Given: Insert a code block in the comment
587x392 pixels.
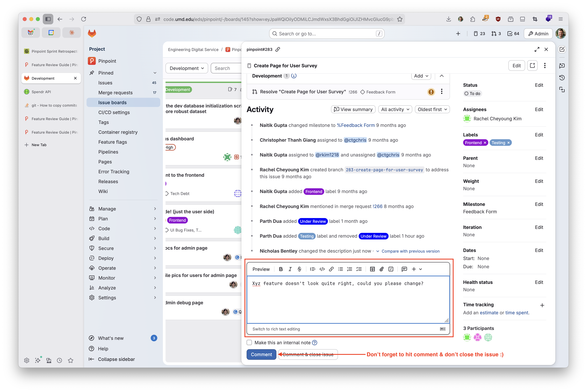Looking at the screenshot, I should pos(322,269).
